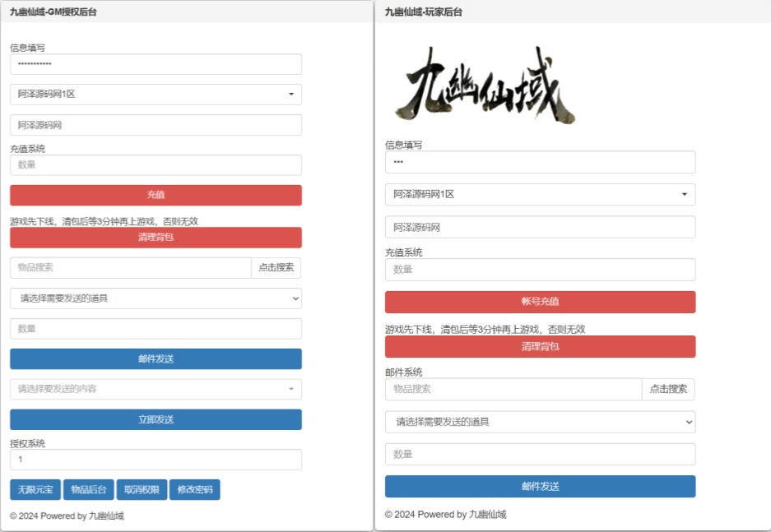The image size is (771, 532).
Task: Click the 物品搜索 field in GM panel
Action: [130, 268]
